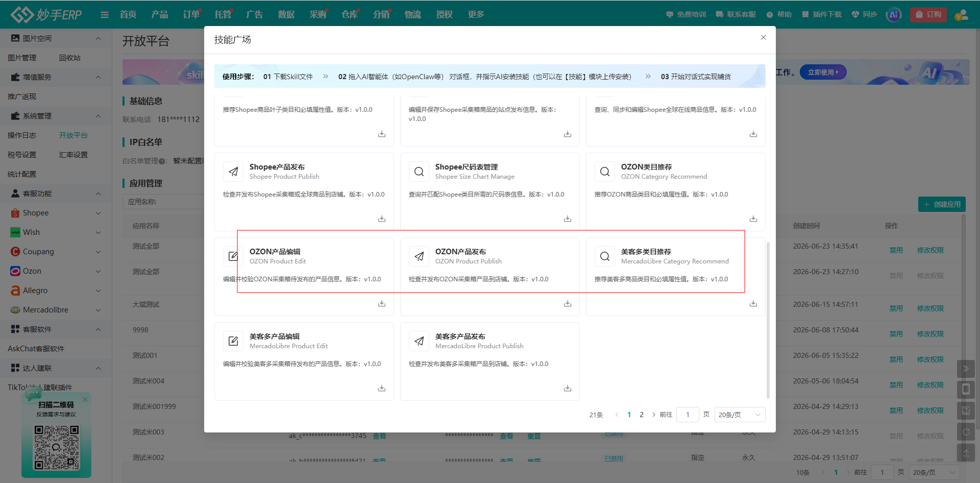Download the 美客多类目推荐 skill file
The width and height of the screenshot is (980, 483).
(x=753, y=303)
